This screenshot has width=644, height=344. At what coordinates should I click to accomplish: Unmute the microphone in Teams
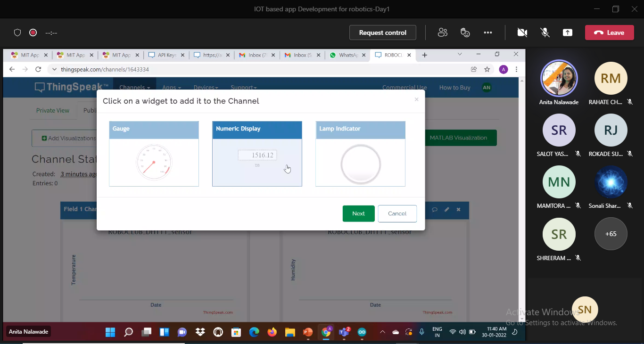[x=545, y=33]
